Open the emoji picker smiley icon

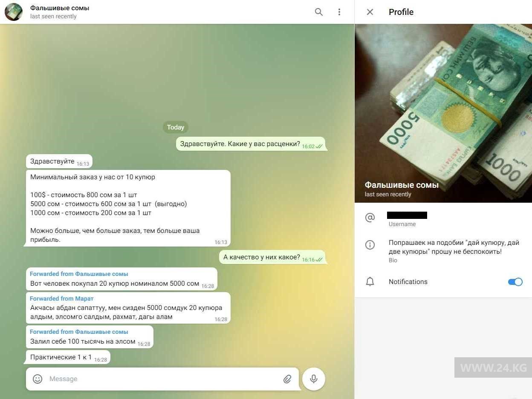[x=38, y=379]
